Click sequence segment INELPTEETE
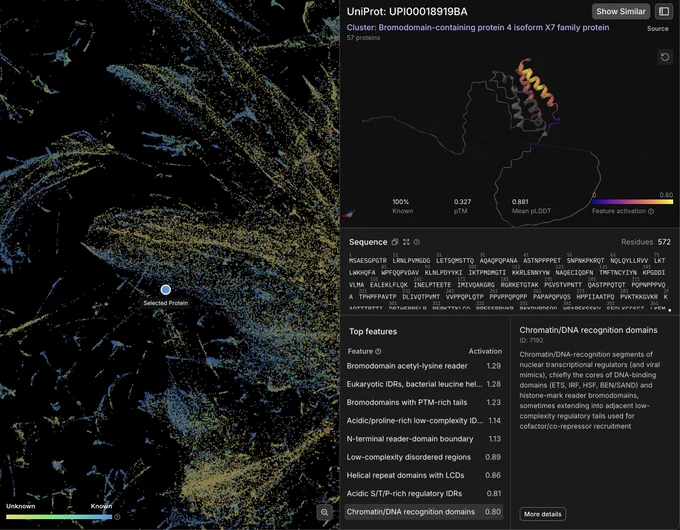This screenshot has width=680, height=530. [x=432, y=285]
